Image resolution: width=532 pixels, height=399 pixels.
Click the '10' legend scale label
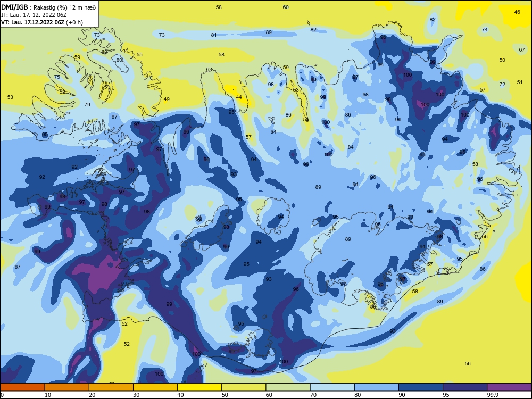click(x=48, y=395)
